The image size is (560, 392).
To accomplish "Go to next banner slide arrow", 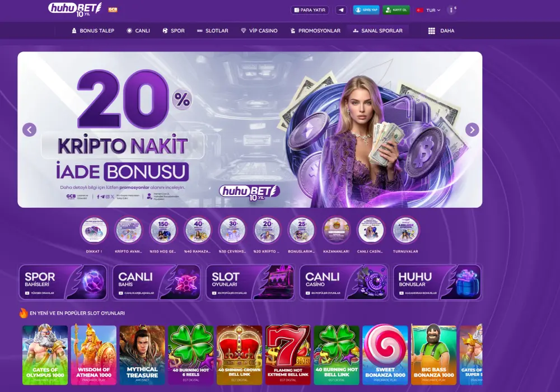I will [x=472, y=129].
